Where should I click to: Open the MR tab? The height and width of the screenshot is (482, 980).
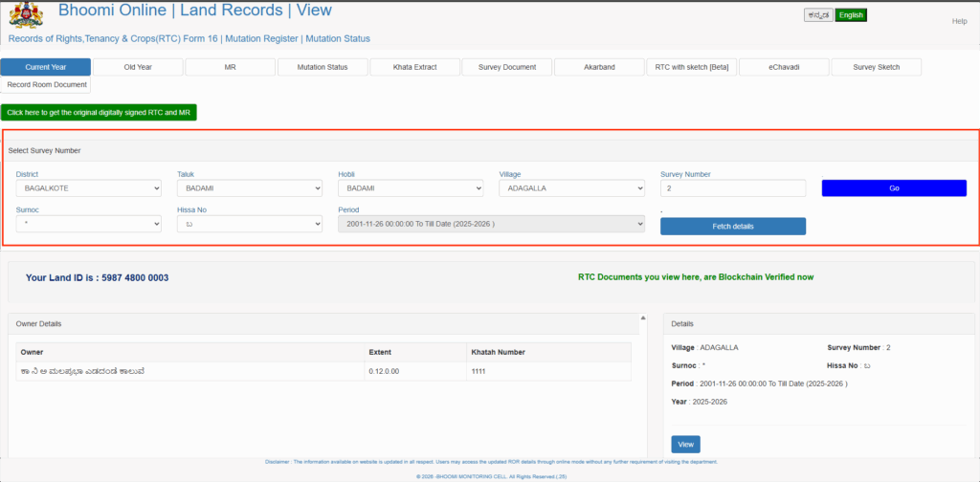click(230, 67)
